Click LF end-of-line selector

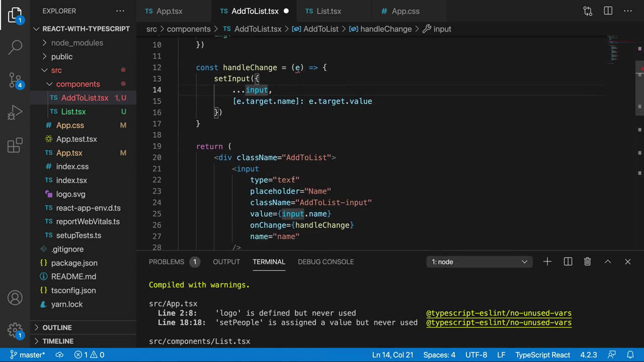tap(501, 355)
